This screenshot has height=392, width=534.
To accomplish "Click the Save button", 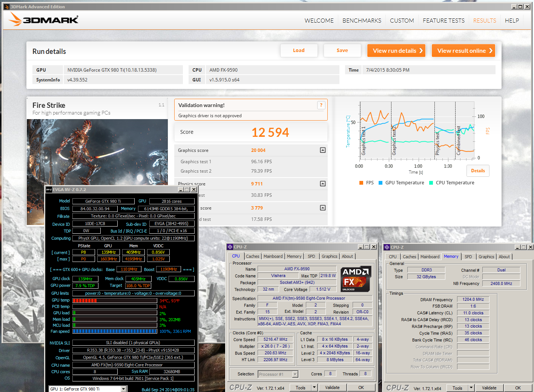I will (342, 51).
